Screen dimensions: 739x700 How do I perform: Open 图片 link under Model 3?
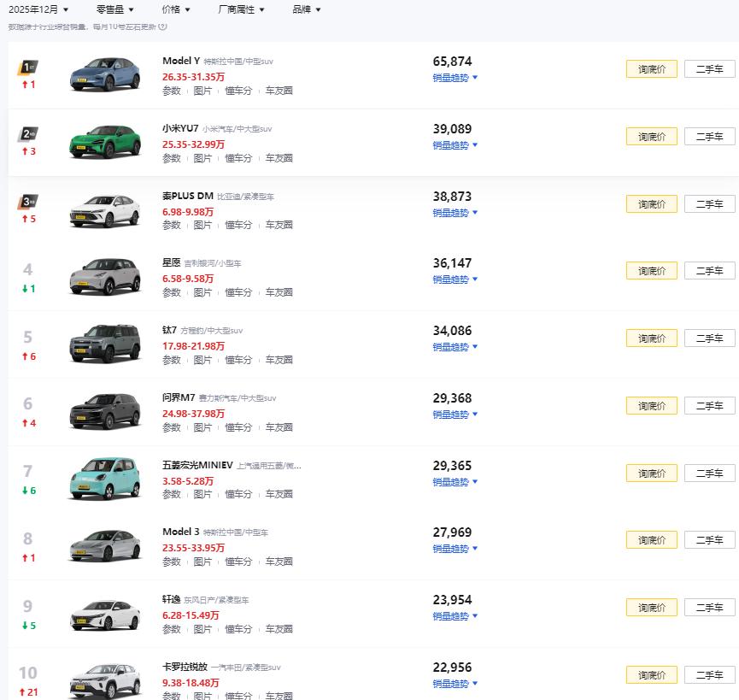point(202,562)
